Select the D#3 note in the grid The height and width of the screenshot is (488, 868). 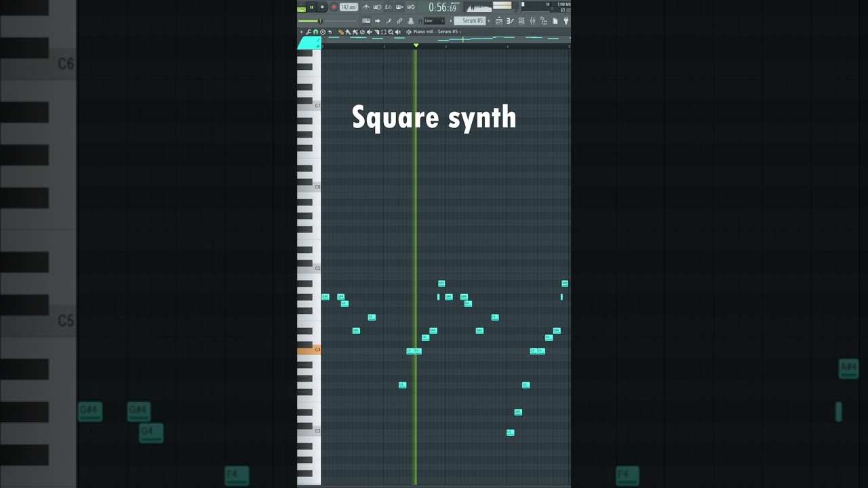point(518,412)
